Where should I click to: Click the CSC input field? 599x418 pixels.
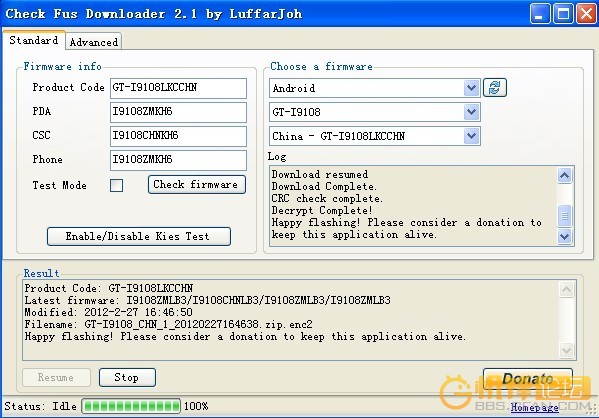pos(178,136)
